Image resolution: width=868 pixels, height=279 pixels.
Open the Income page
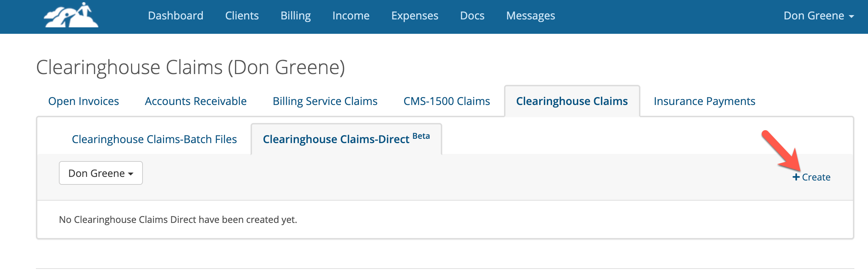click(351, 15)
